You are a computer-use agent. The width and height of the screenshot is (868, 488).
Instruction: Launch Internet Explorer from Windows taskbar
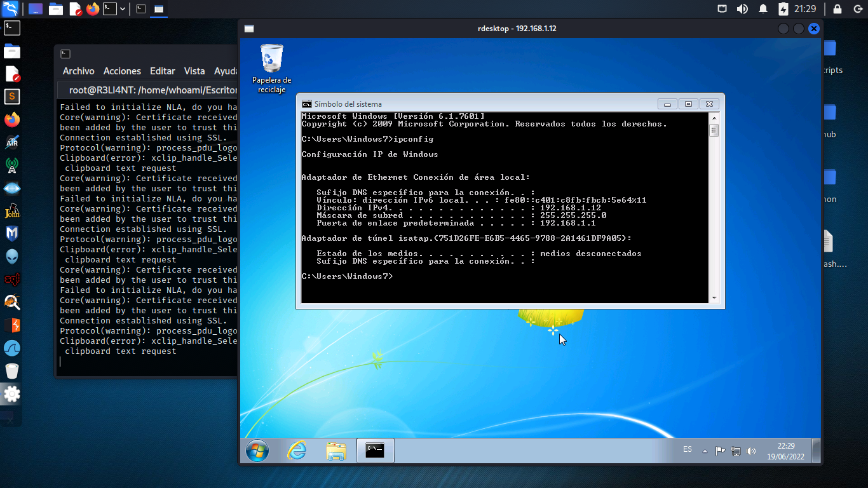coord(297,451)
